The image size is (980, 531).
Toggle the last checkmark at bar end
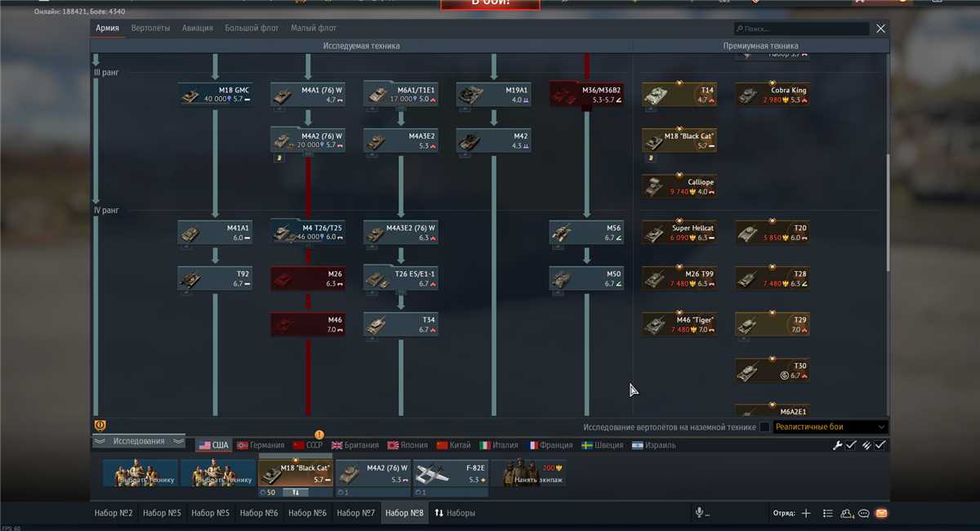[x=880, y=445]
